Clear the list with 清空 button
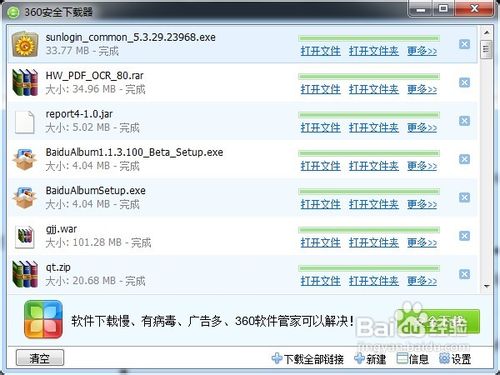500x375 pixels. click(40, 358)
